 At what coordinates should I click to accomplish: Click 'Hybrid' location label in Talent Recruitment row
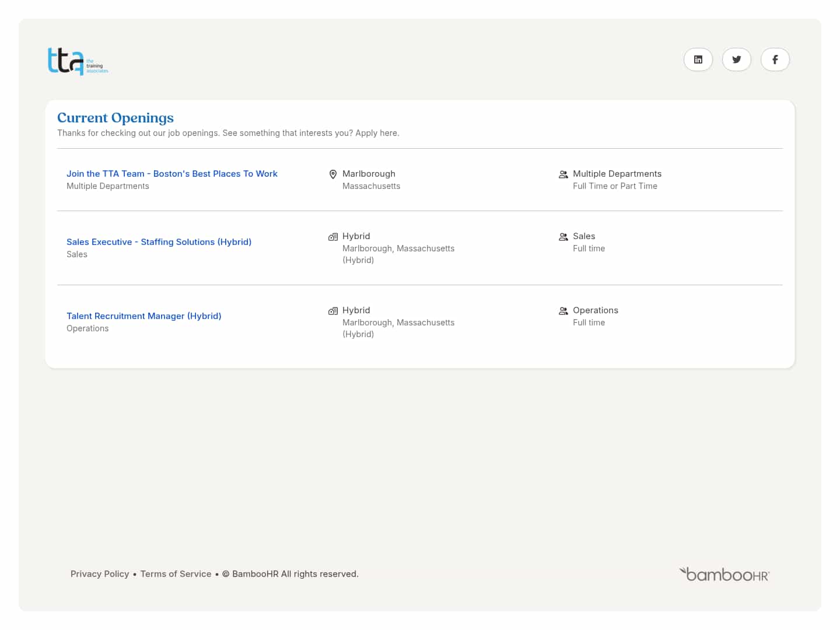pos(356,310)
